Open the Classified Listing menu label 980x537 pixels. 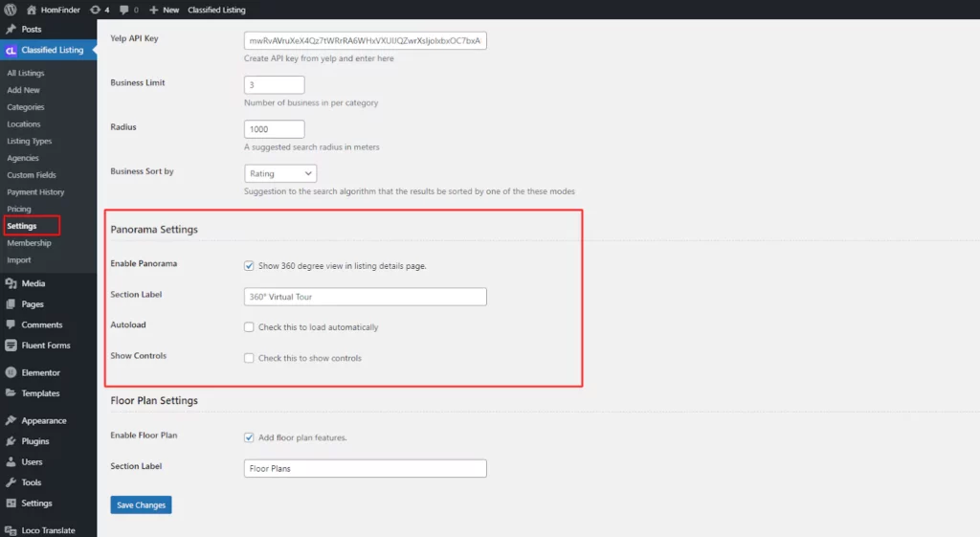pos(53,50)
